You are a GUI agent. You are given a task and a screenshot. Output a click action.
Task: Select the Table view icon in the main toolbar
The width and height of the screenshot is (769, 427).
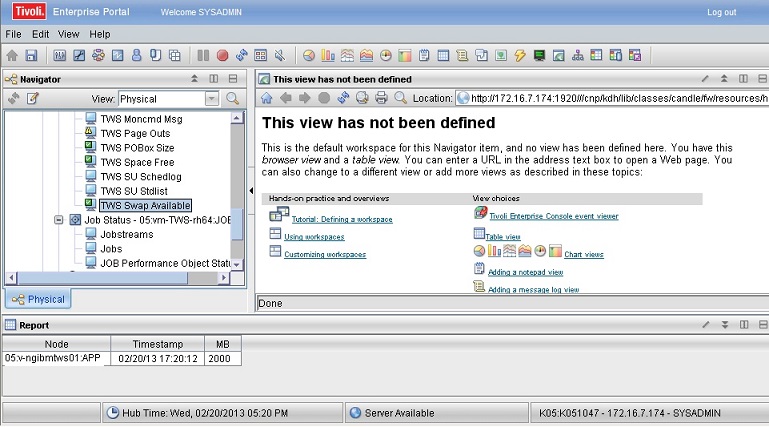point(443,55)
